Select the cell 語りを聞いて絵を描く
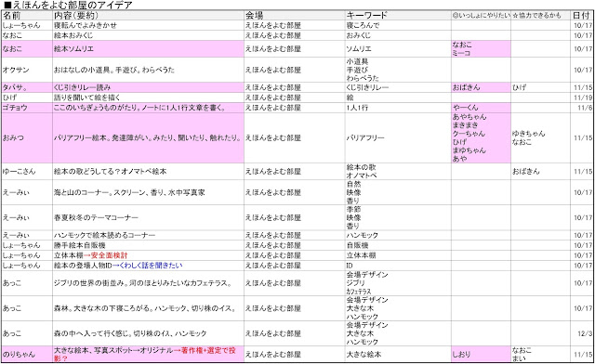Screen dimensions: 595x364 [x=148, y=97]
